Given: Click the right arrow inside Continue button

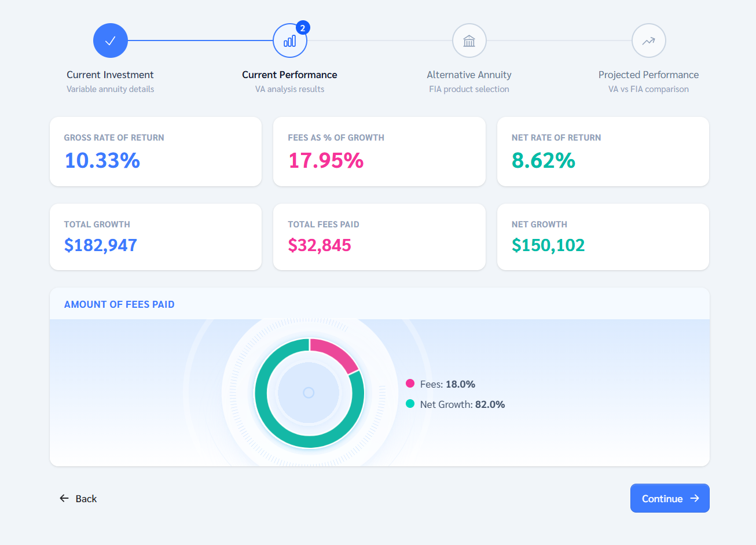Looking at the screenshot, I should click(x=695, y=498).
